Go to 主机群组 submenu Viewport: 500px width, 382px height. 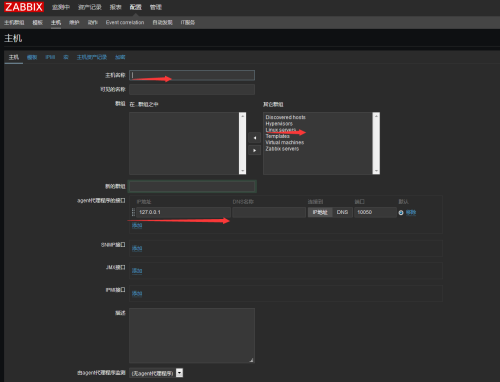pos(14,22)
